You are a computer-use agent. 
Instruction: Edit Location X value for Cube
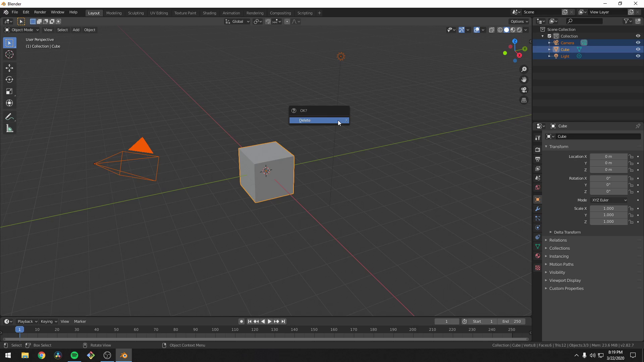pyautogui.click(x=609, y=157)
